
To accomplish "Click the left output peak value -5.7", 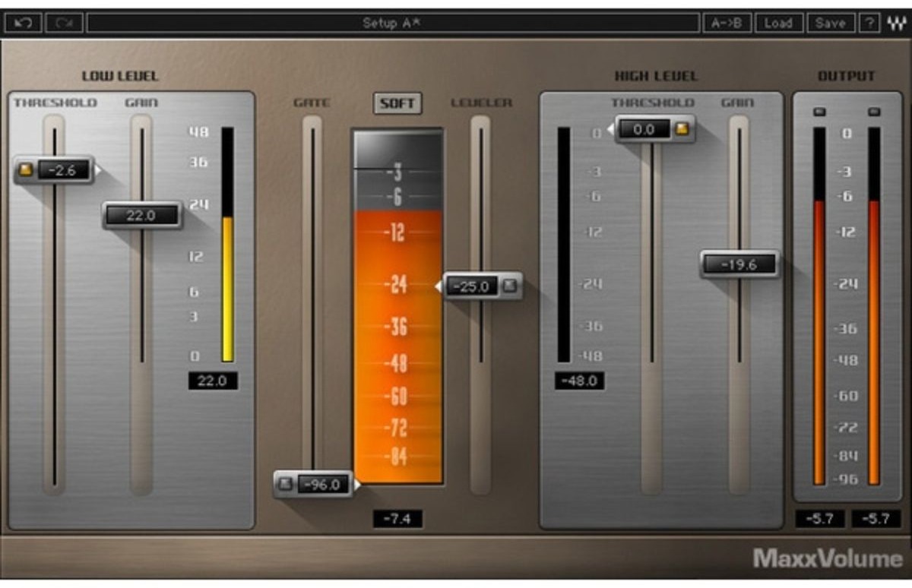I will tap(820, 518).
